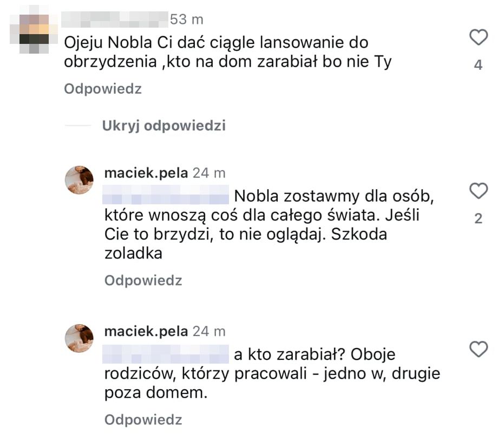Click the "24 m" timestamp on the "Nobla zostawmy" reply
This screenshot has height=446, width=504.
[x=209, y=173]
